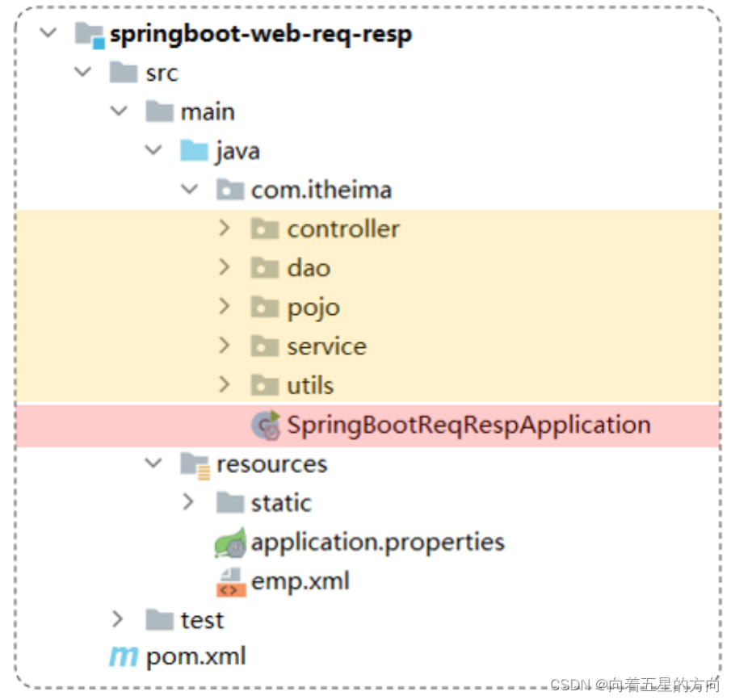Click the CSDN author watermark link
731x700 pixels.
pos(634,685)
